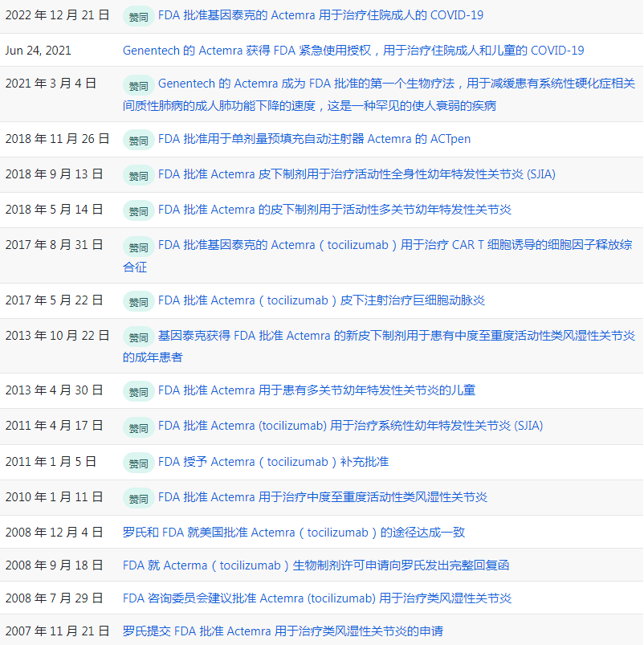Click the 赞同 badge in the 2021年3月4日 row
644x645 pixels.
click(x=139, y=85)
